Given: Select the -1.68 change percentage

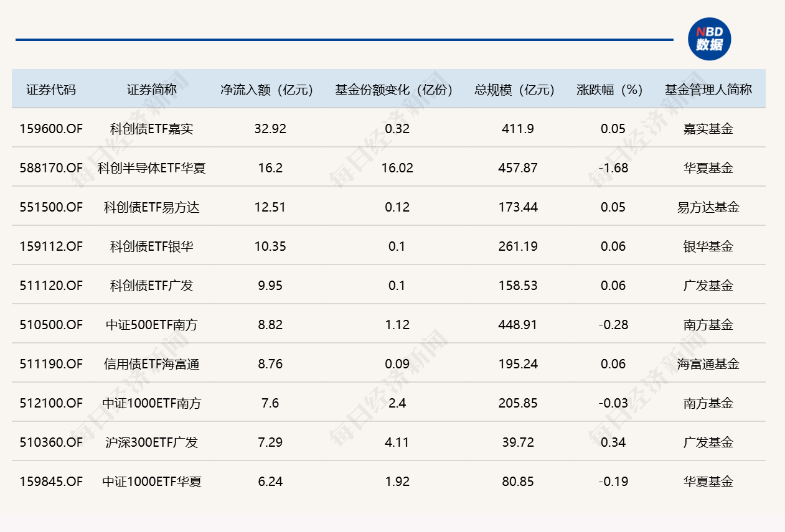Looking at the screenshot, I should point(613,168).
